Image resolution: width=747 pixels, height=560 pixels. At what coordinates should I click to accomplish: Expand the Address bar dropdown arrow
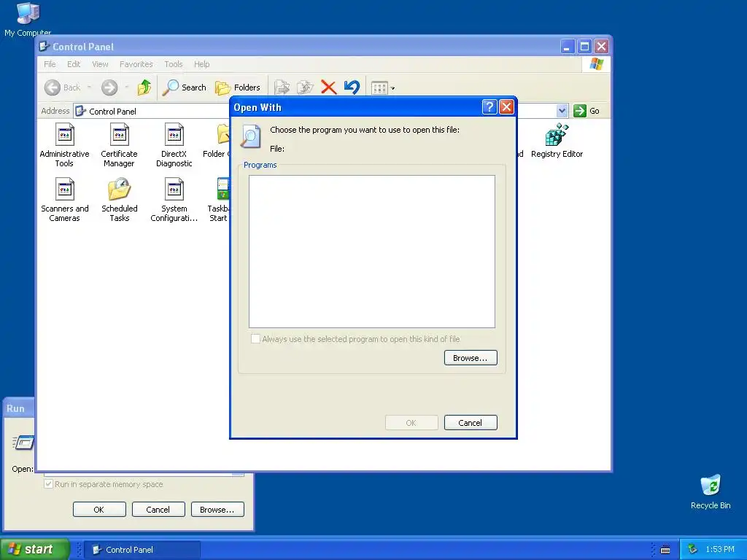562,111
